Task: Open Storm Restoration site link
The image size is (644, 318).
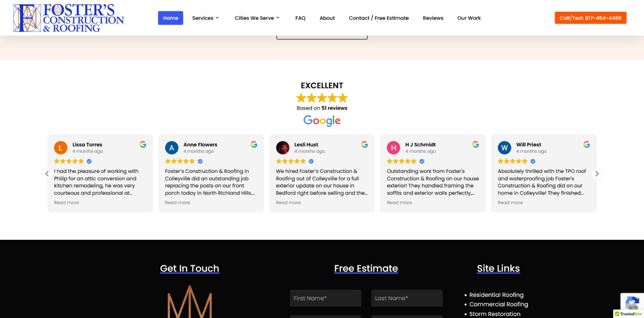Action: coord(495,314)
